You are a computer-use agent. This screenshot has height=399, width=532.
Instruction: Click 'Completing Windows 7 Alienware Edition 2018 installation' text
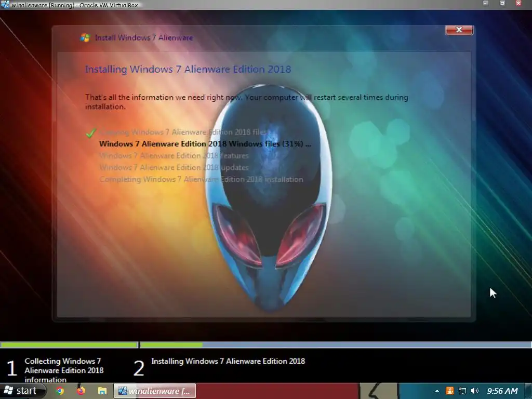click(x=201, y=179)
